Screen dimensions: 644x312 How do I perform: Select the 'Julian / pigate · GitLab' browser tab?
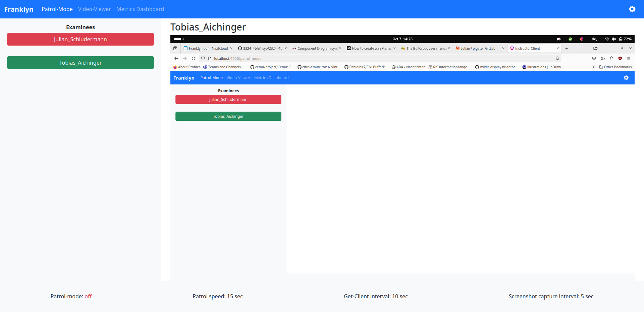480,48
